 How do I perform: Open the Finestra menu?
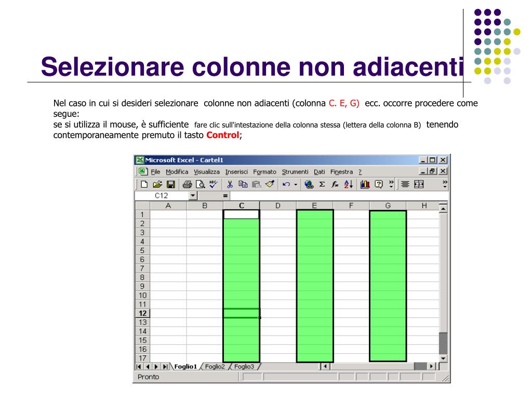tap(342, 171)
